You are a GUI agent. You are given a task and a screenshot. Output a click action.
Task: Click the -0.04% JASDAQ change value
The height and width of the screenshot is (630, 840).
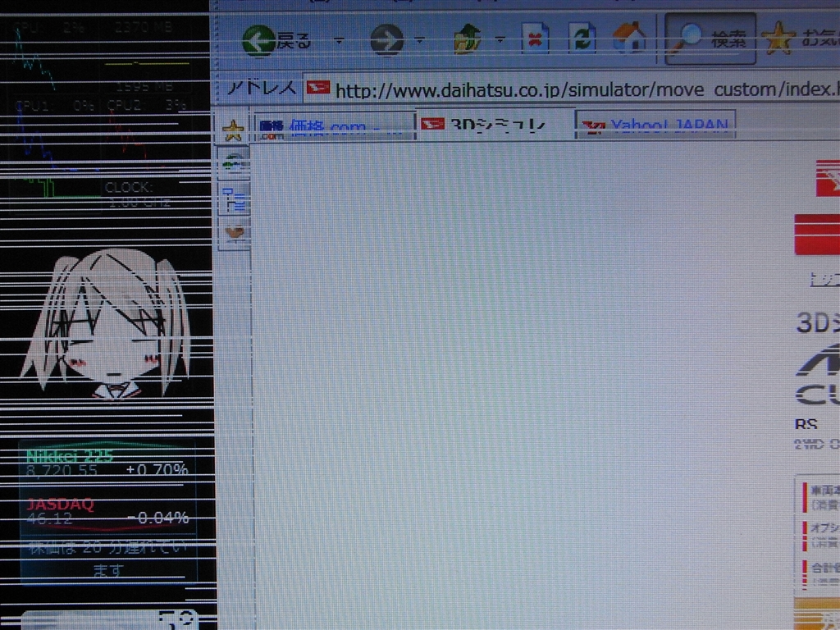(x=158, y=518)
